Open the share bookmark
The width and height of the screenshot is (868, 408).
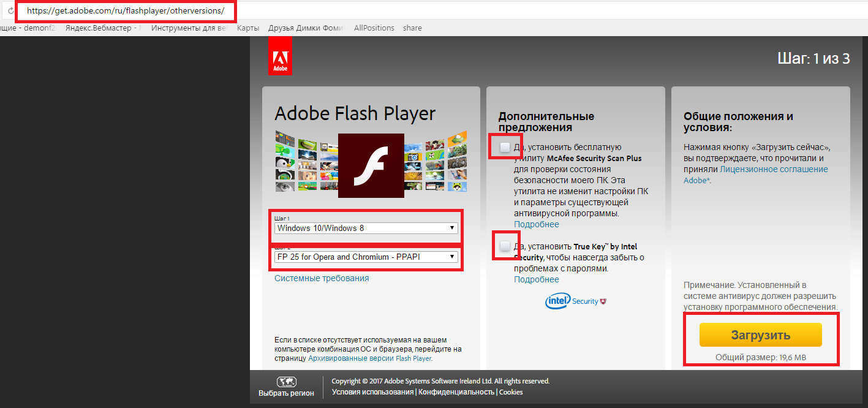pyautogui.click(x=412, y=28)
